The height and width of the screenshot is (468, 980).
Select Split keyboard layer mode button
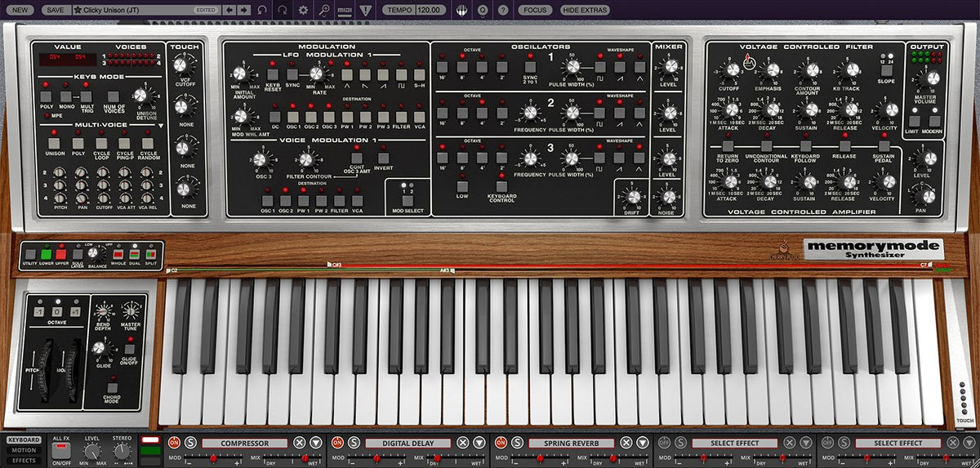150,254
